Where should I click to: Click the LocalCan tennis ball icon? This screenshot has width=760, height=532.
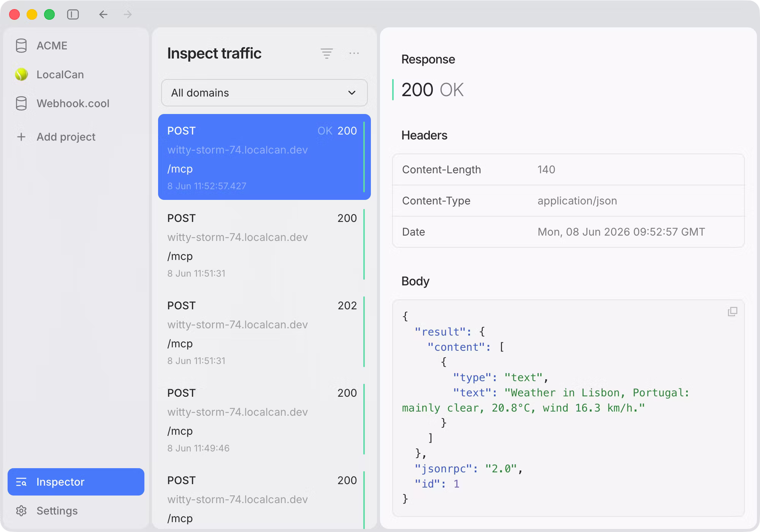tap(21, 74)
